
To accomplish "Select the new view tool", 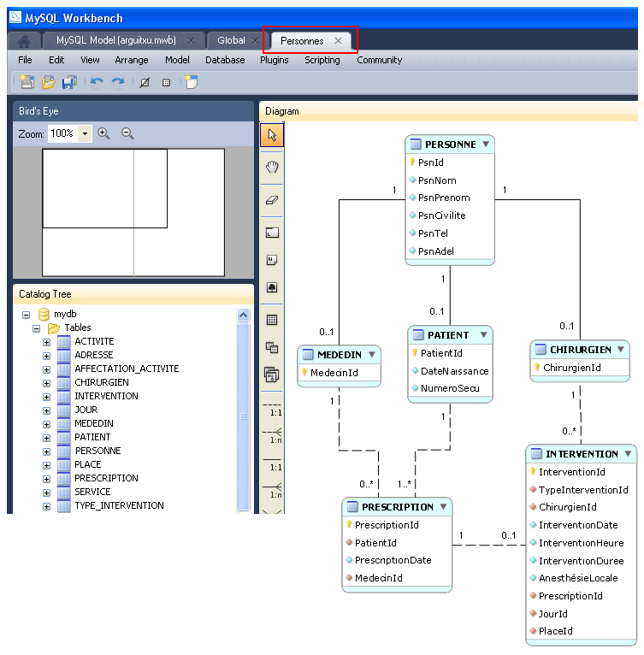I will click(272, 347).
